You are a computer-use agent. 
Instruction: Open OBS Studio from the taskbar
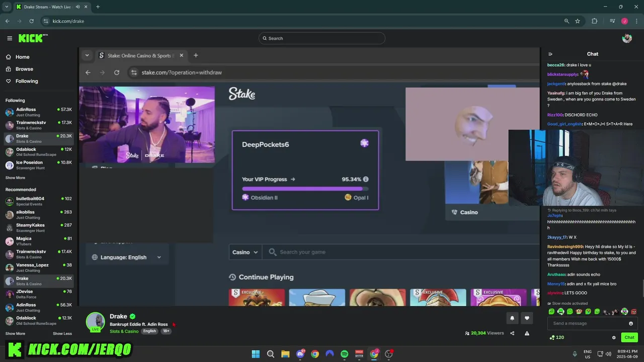click(388, 354)
